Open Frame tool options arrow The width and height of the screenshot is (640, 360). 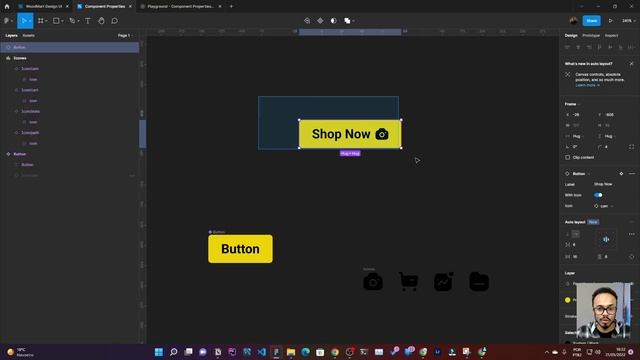(x=46, y=21)
